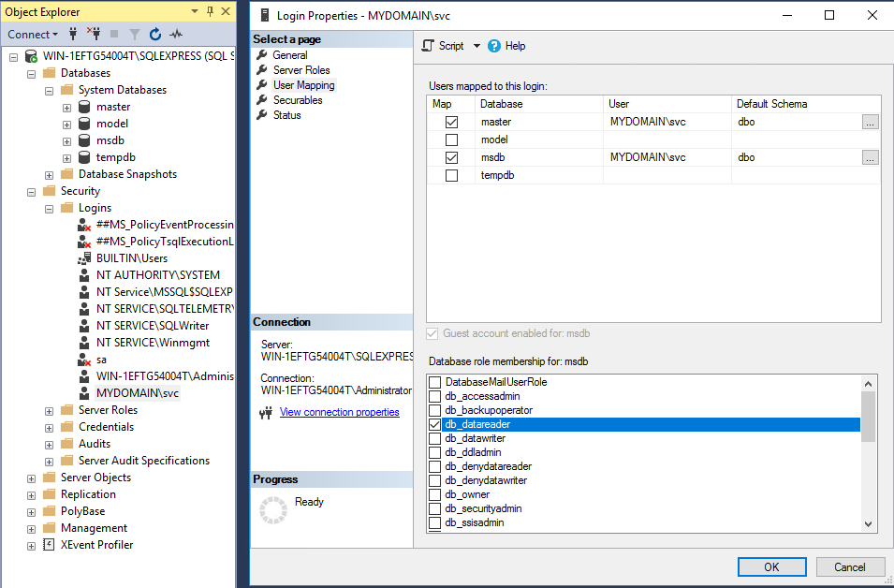Screen dimensions: 894x588
Task: Click the ##MS_PolicyEventProcessing login icon
Action: click(84, 225)
